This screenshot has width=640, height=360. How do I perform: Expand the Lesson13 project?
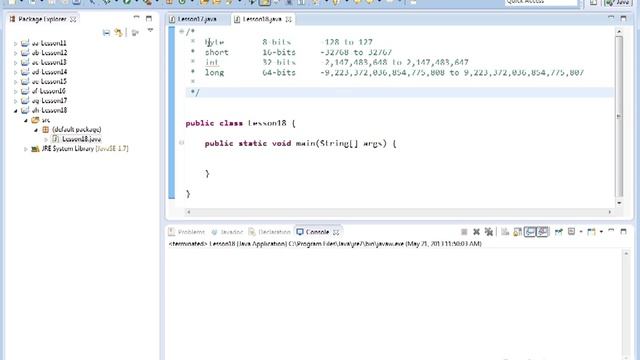[x=16, y=62]
